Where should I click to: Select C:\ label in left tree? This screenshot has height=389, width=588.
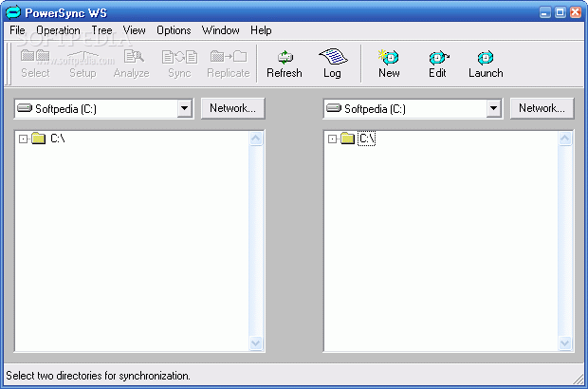tap(57, 139)
